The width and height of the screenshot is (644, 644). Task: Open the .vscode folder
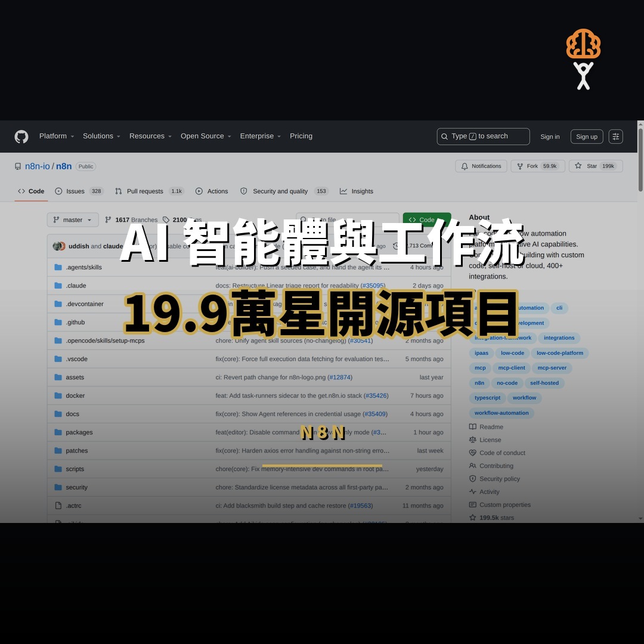click(x=76, y=359)
